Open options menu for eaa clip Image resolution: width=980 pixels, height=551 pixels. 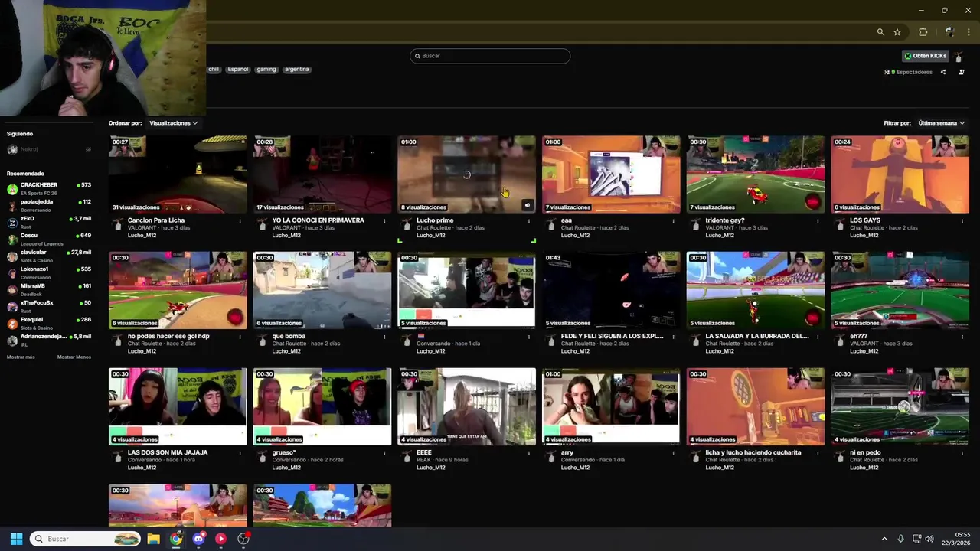coord(673,221)
